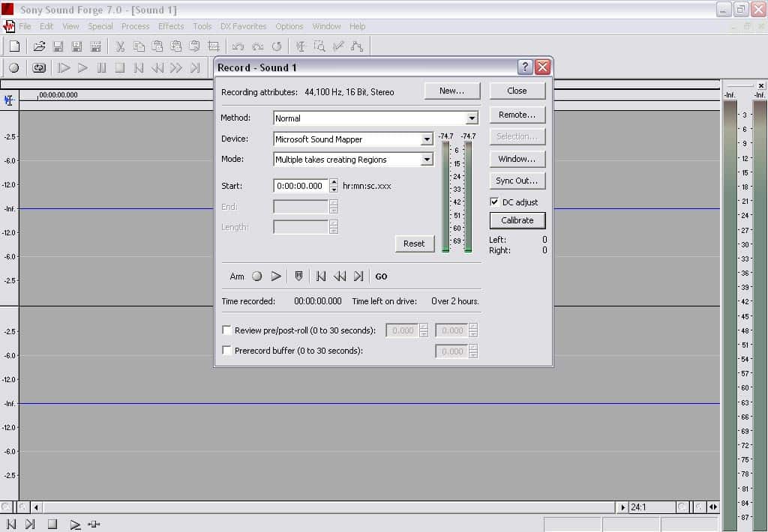Enable Prerecord buffer checkbox
This screenshot has height=532, width=768.
coord(226,351)
